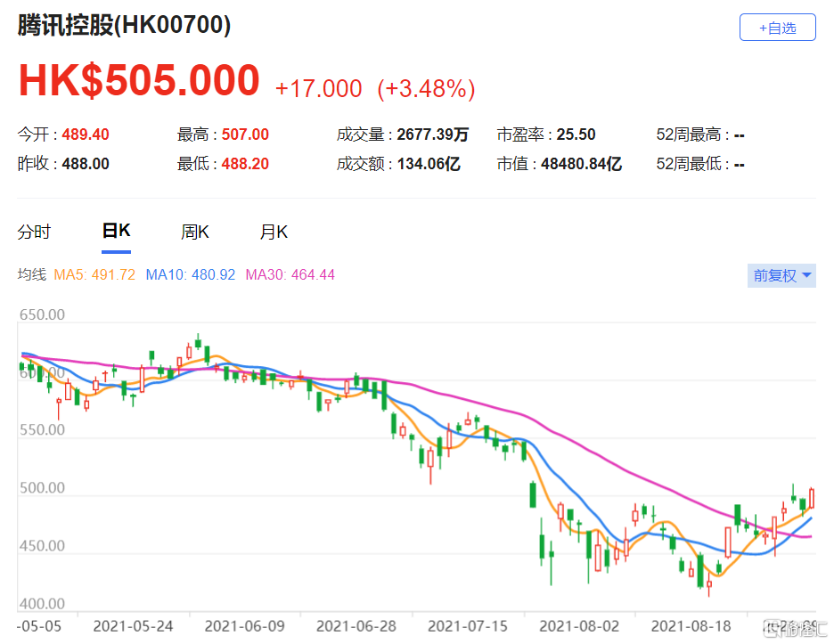Click the 均线 moving average label
The width and height of the screenshot is (834, 644).
(x=32, y=275)
